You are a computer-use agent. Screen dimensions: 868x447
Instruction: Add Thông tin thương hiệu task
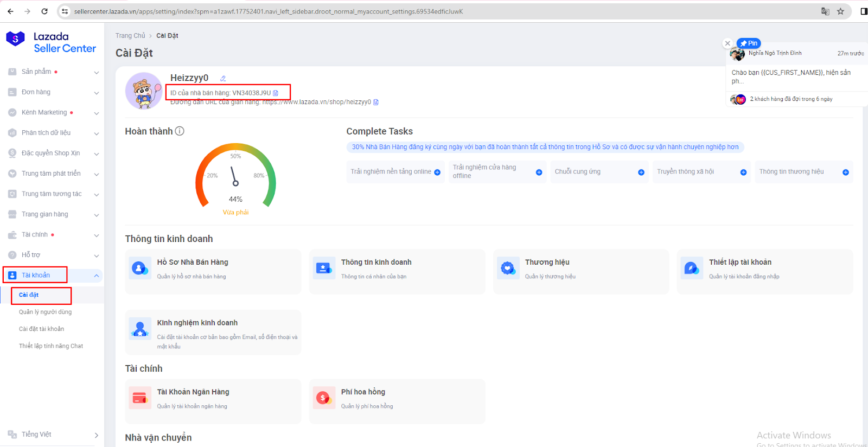(x=846, y=172)
